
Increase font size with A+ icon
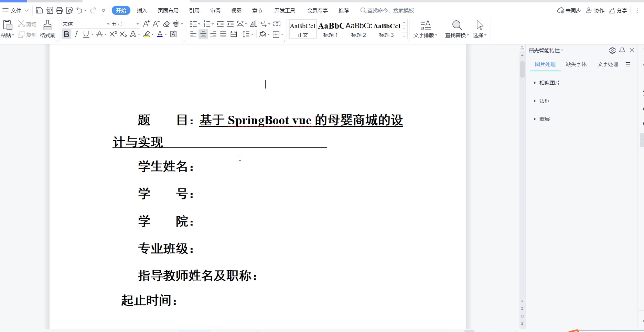(x=146, y=24)
